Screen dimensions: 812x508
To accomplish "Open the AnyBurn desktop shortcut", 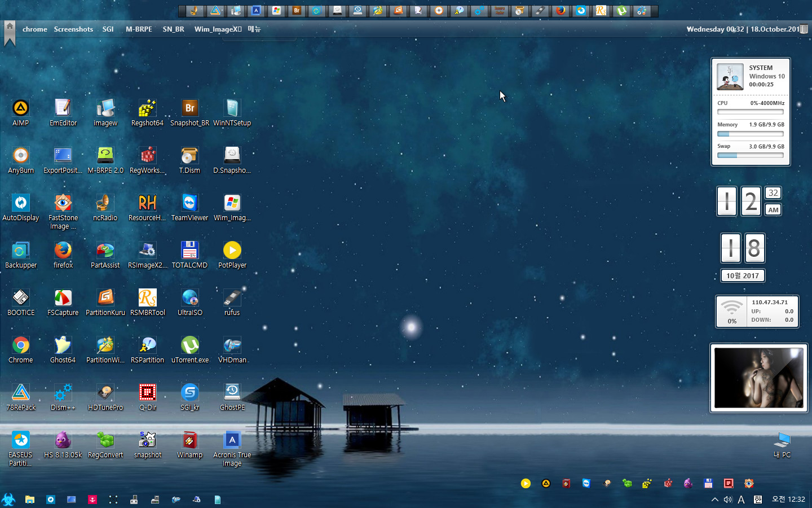I will point(21,160).
